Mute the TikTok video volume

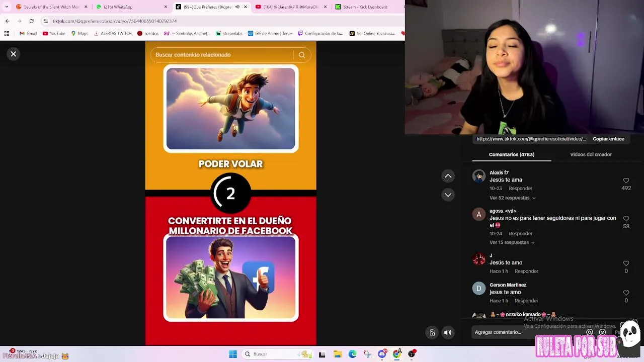point(448,332)
